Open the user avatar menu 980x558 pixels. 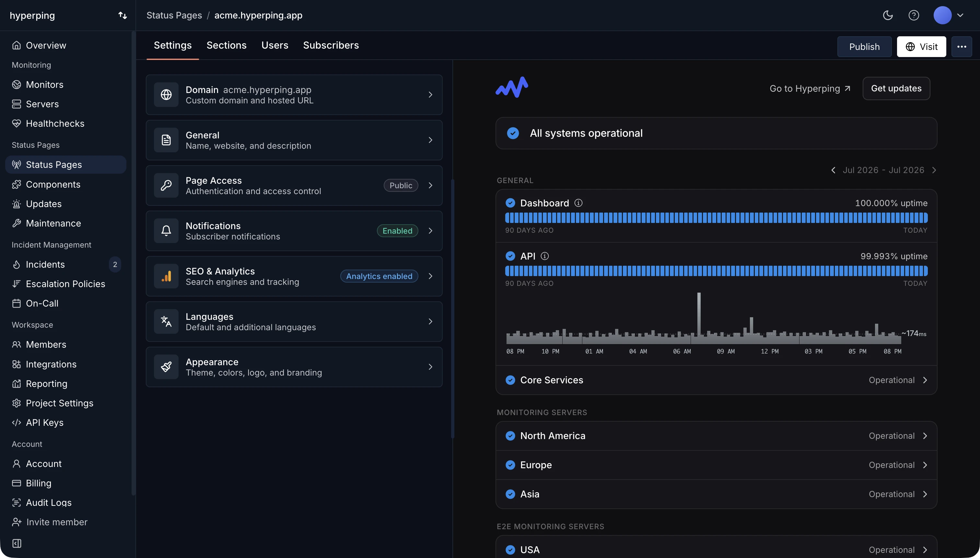tap(949, 15)
